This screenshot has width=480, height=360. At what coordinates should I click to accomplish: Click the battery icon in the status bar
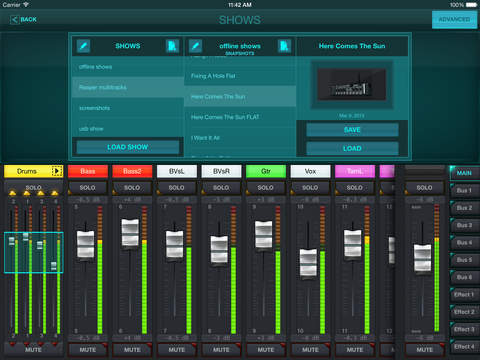click(x=471, y=5)
